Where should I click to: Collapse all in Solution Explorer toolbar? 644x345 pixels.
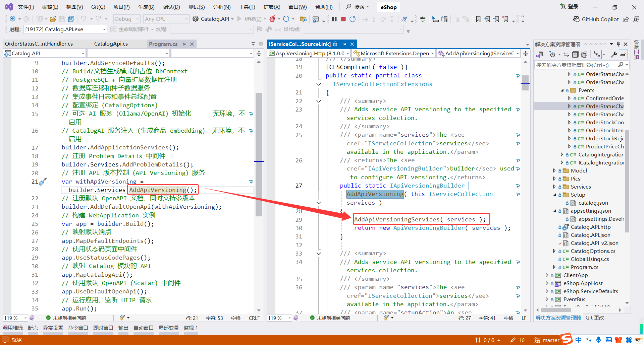(575, 54)
